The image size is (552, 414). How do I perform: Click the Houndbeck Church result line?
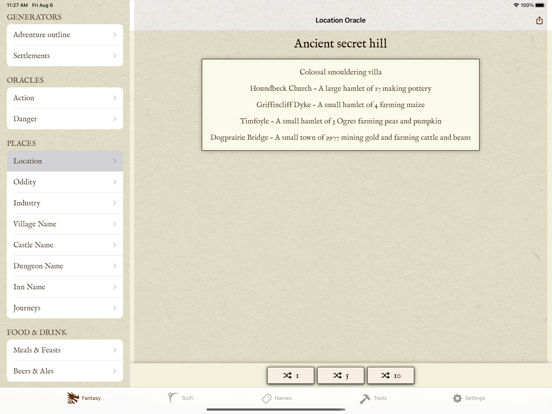340,88
